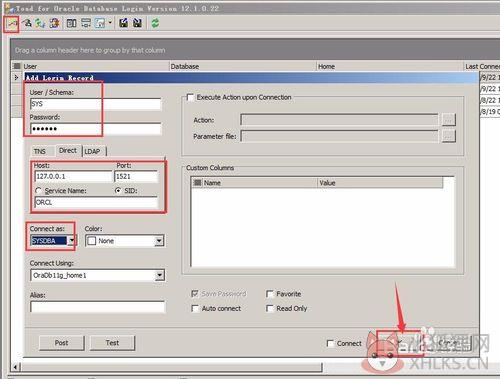Click the Last Connect cell starting /8/22

pyautogui.click(x=490, y=100)
